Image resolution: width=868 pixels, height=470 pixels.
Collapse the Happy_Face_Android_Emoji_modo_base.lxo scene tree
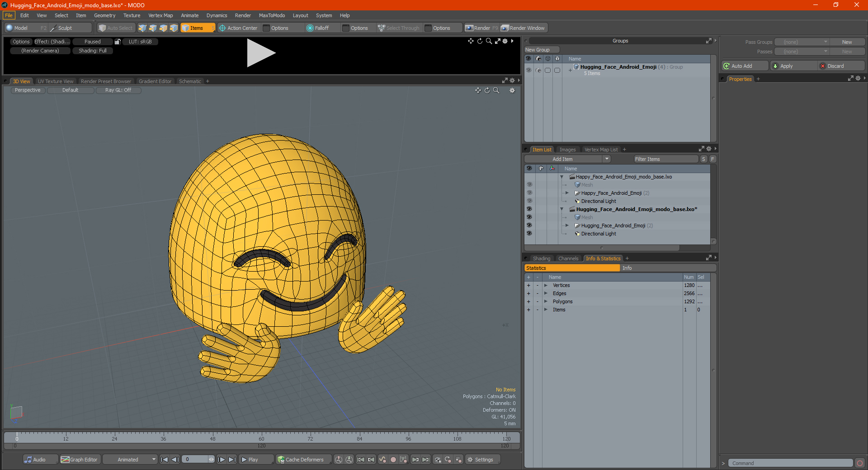point(562,177)
